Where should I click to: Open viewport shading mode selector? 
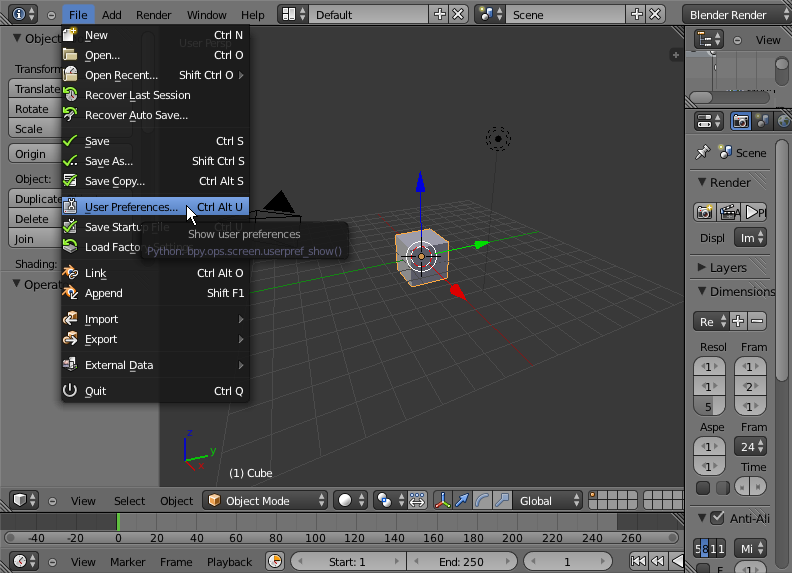coord(350,501)
